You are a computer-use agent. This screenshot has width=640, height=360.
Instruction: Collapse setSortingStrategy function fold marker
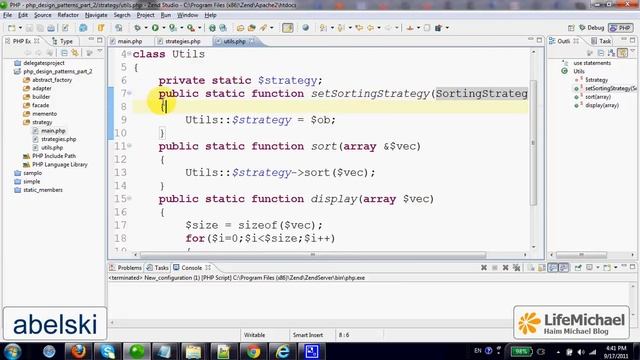(129, 93)
